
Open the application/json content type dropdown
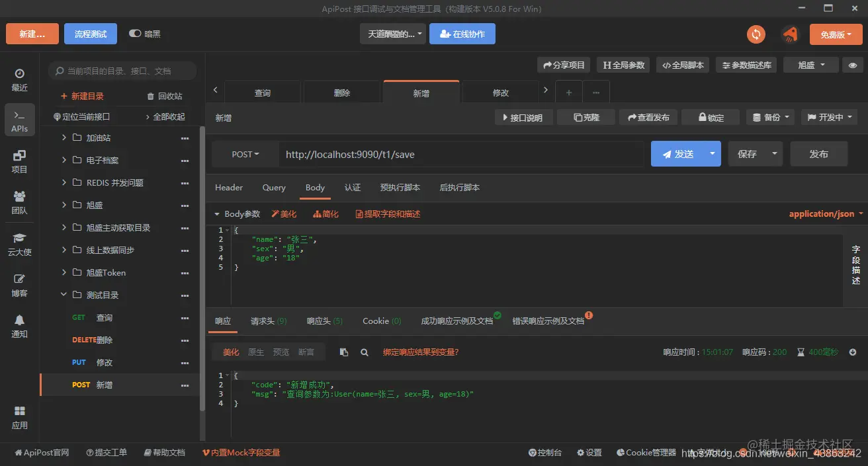[826, 214]
